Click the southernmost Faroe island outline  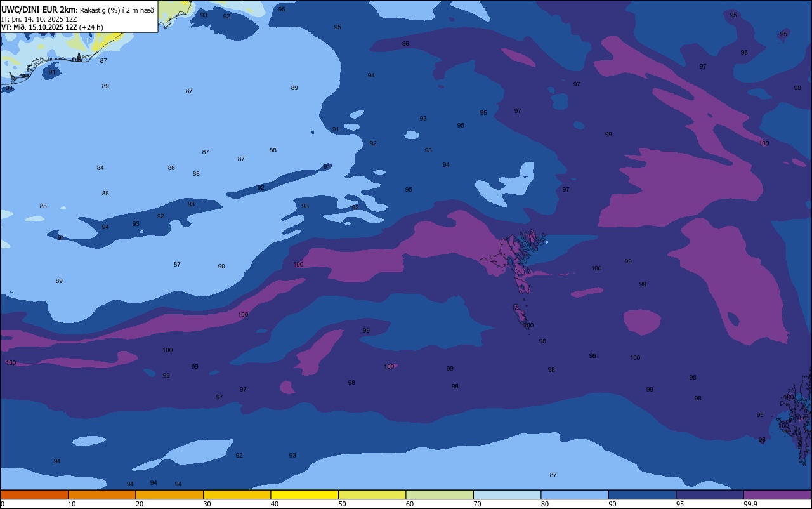point(521,315)
